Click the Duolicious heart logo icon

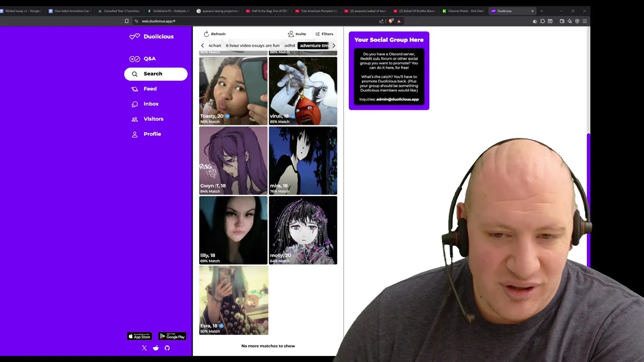click(134, 37)
